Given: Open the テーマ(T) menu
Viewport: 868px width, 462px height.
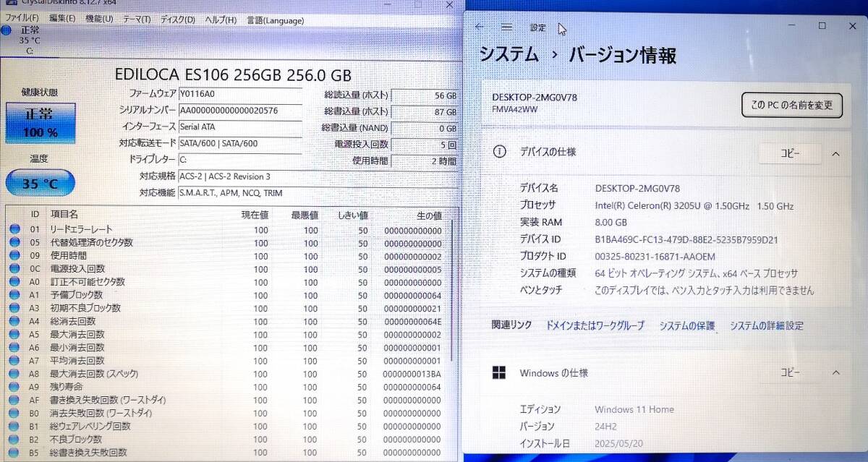Looking at the screenshot, I should pyautogui.click(x=137, y=20).
